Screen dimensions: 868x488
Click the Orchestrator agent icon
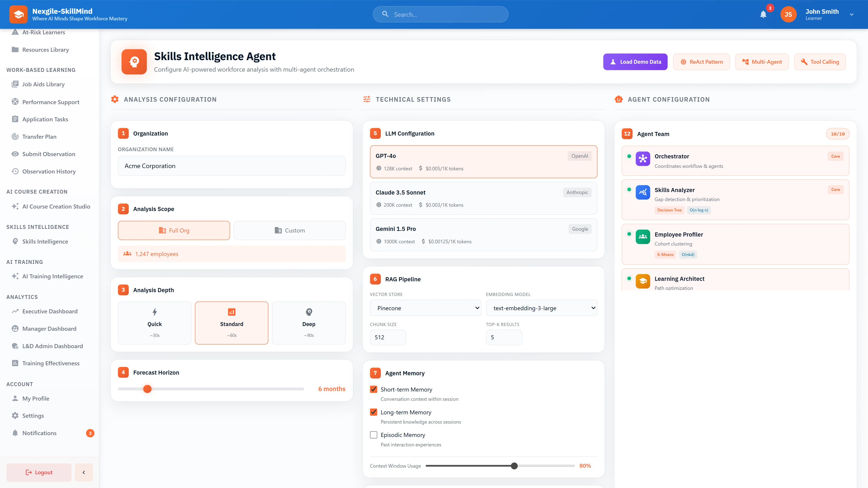(643, 159)
